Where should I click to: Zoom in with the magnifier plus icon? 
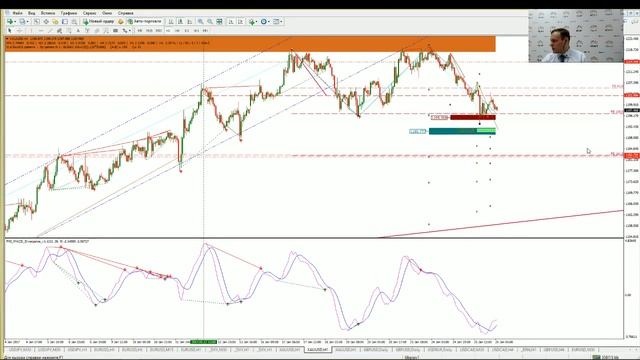coord(200,21)
